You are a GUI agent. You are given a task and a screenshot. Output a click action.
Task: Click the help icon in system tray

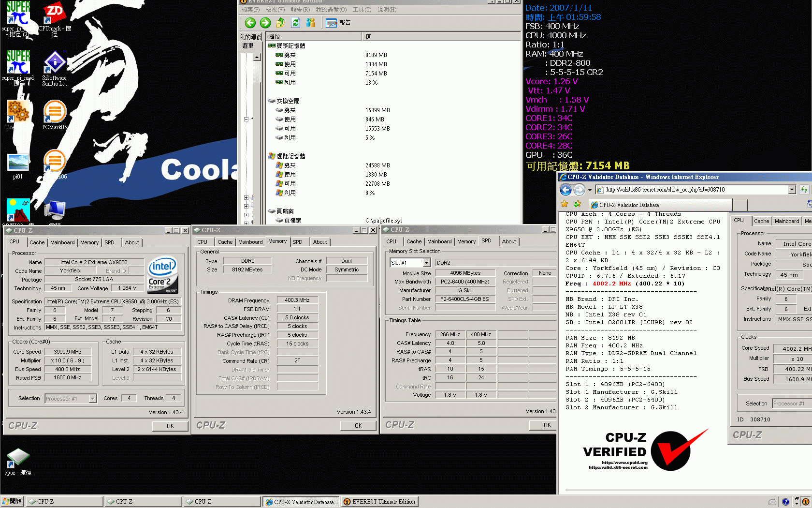[x=785, y=502]
